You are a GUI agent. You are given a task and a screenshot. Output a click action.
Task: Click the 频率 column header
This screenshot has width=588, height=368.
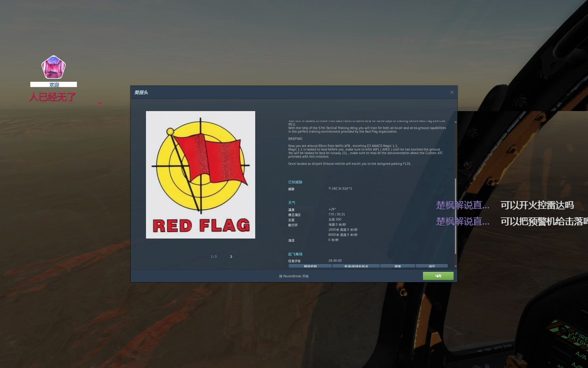pos(398,266)
